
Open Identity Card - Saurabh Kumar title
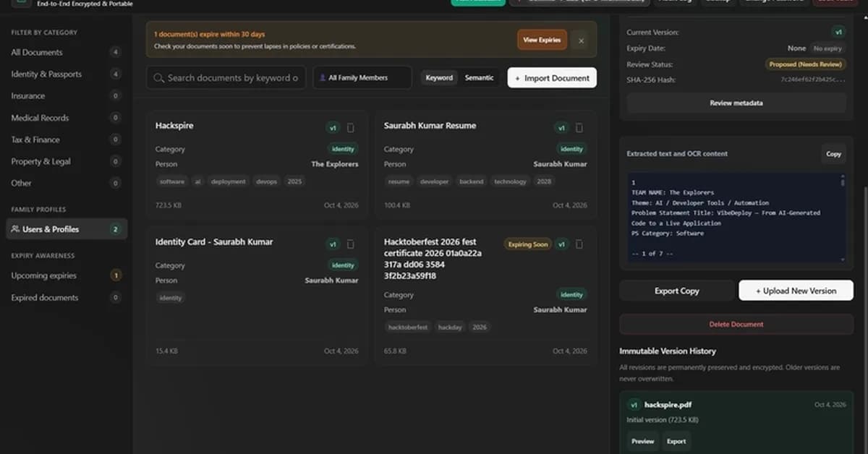pyautogui.click(x=214, y=242)
